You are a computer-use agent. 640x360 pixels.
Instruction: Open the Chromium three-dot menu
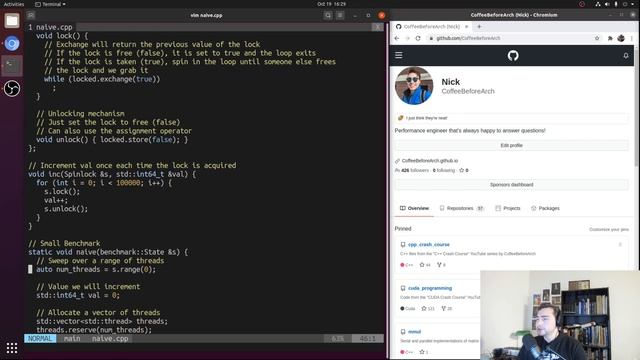pos(631,38)
